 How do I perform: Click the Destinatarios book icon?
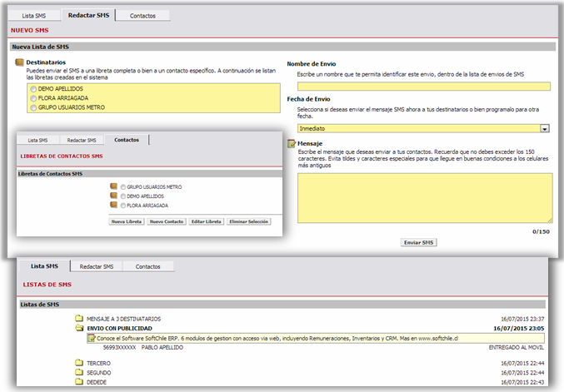pos(19,62)
